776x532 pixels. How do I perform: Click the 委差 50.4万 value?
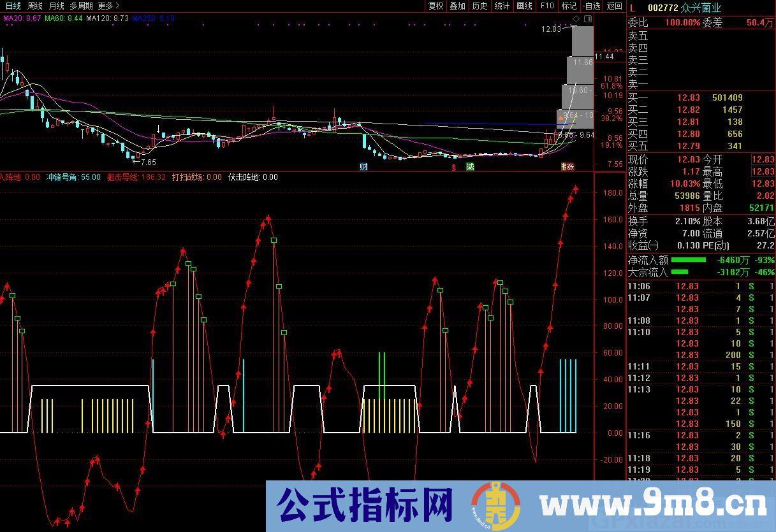(759, 22)
